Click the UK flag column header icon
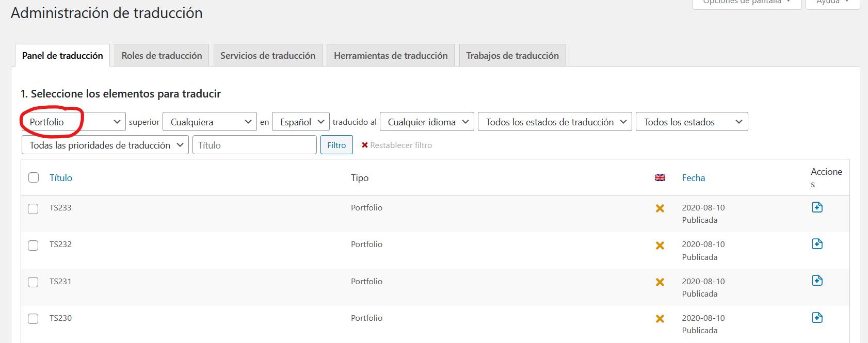The image size is (868, 343). click(660, 178)
